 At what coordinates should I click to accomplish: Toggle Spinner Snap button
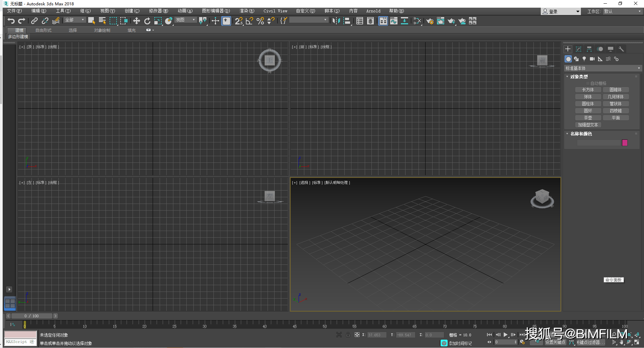coord(271,21)
